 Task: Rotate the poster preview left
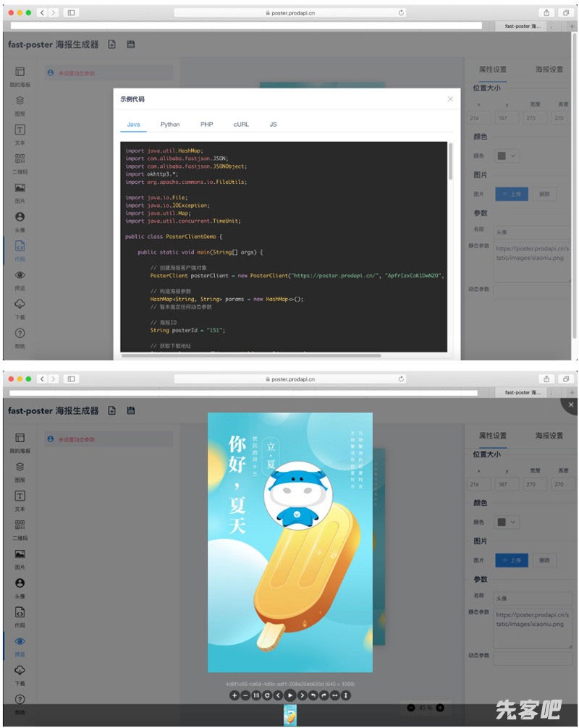click(313, 695)
